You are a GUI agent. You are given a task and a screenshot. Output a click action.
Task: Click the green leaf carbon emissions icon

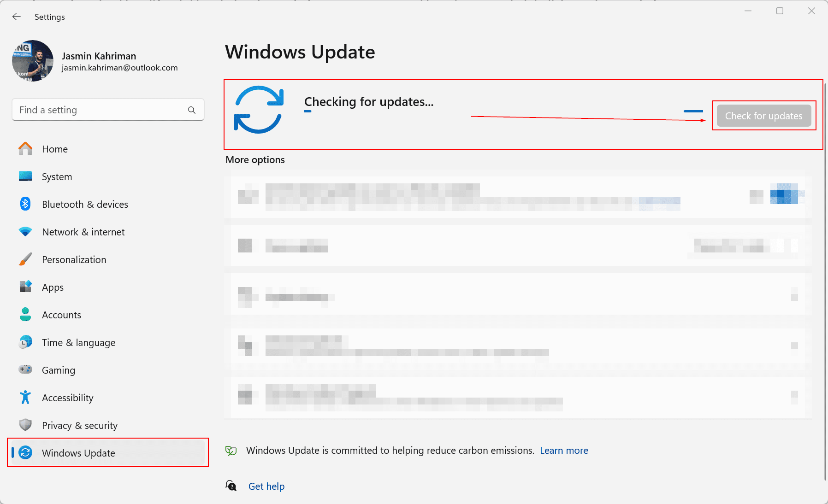point(231,451)
